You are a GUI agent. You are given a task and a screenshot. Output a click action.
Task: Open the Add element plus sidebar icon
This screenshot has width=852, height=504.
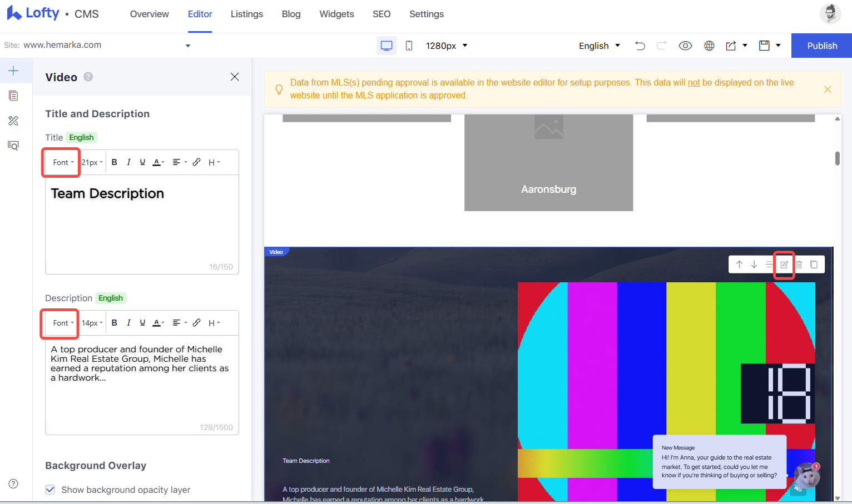click(13, 71)
